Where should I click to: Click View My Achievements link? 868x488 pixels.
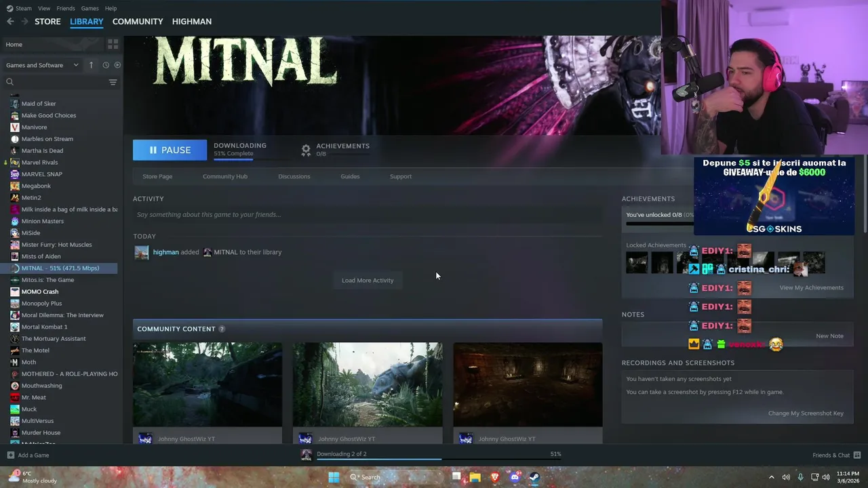pyautogui.click(x=812, y=287)
